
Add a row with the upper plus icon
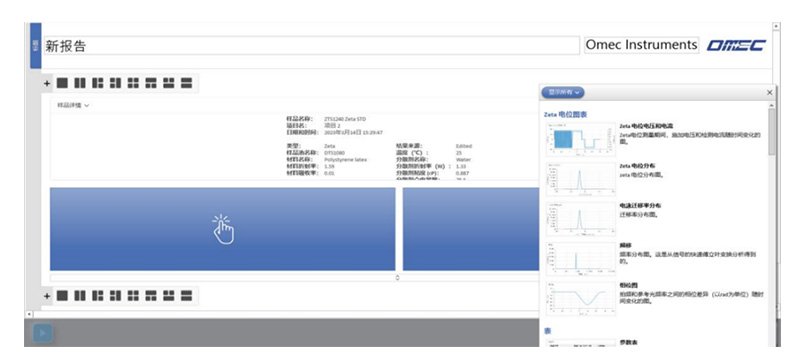47,83
